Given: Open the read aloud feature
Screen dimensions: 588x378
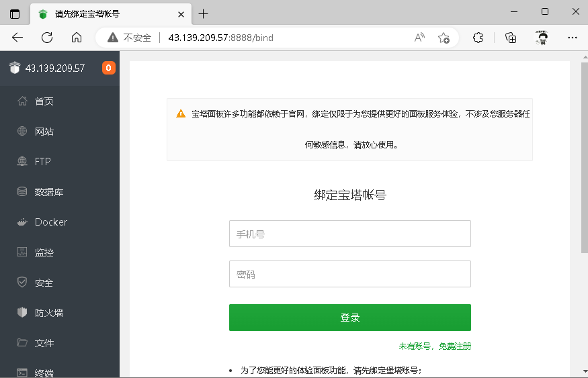Looking at the screenshot, I should 419,38.
